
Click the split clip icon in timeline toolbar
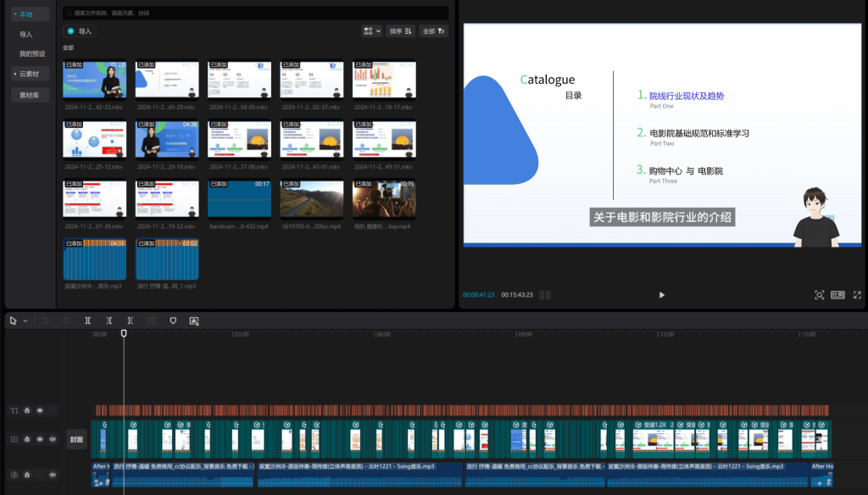(x=87, y=320)
